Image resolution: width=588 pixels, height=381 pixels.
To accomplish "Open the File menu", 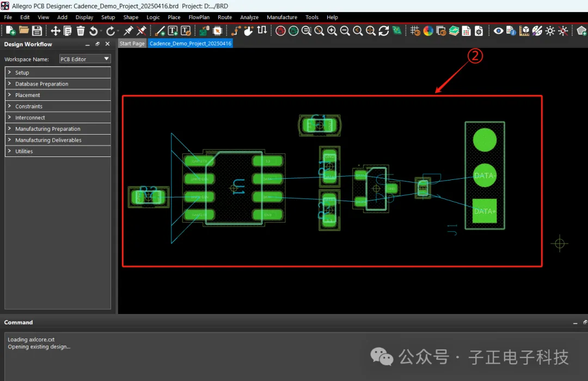I will tap(8, 17).
